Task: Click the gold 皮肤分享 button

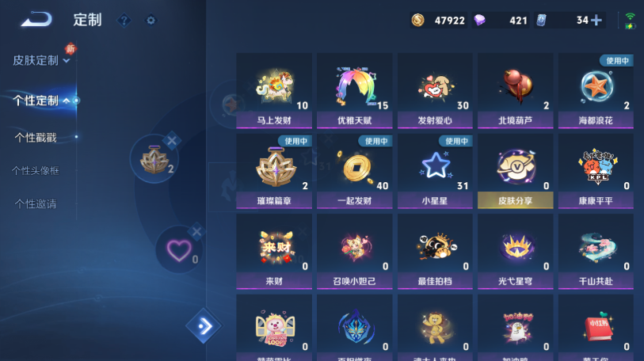Action: [515, 200]
